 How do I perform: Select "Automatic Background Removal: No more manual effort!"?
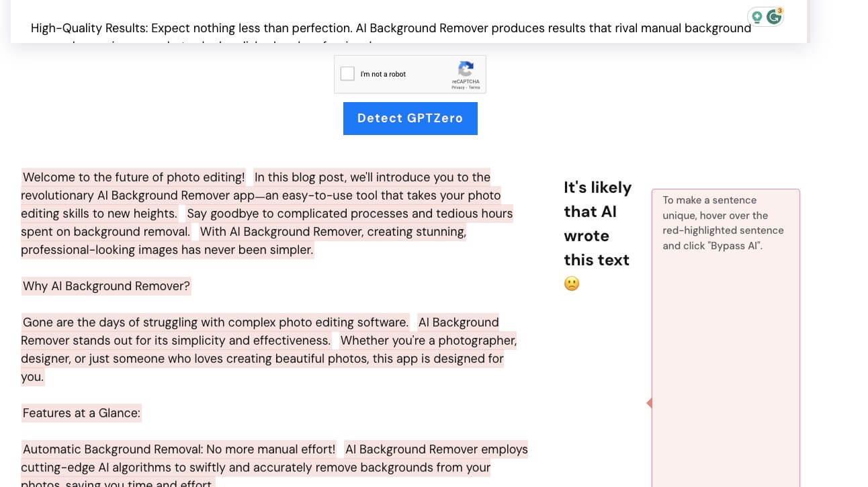point(179,449)
